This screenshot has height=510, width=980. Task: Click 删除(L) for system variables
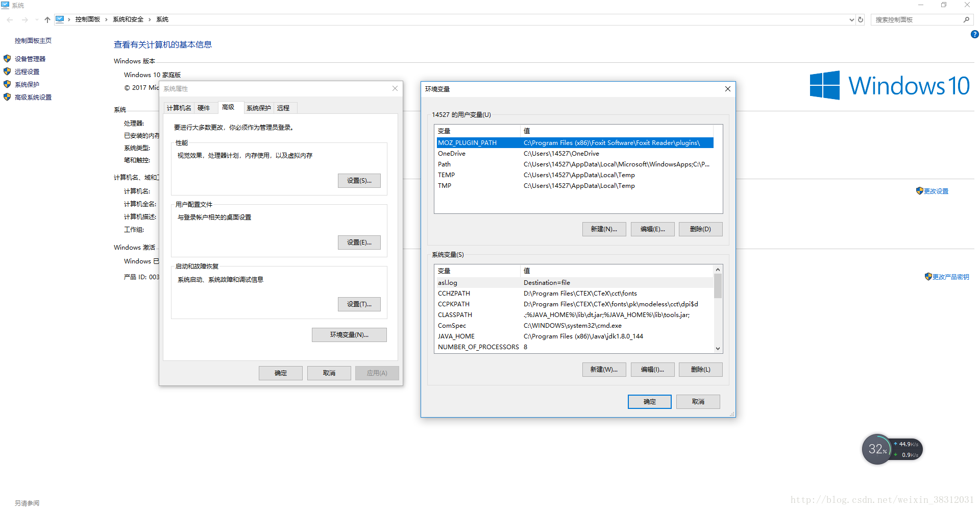701,370
